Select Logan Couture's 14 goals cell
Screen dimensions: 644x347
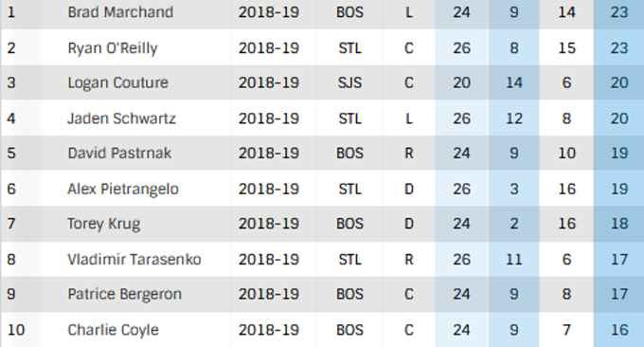click(x=514, y=82)
